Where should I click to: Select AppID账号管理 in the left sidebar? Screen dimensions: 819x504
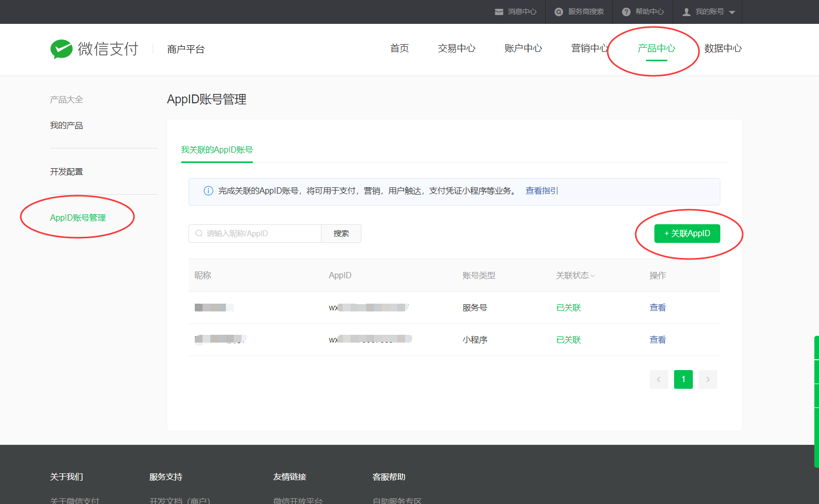coord(78,218)
